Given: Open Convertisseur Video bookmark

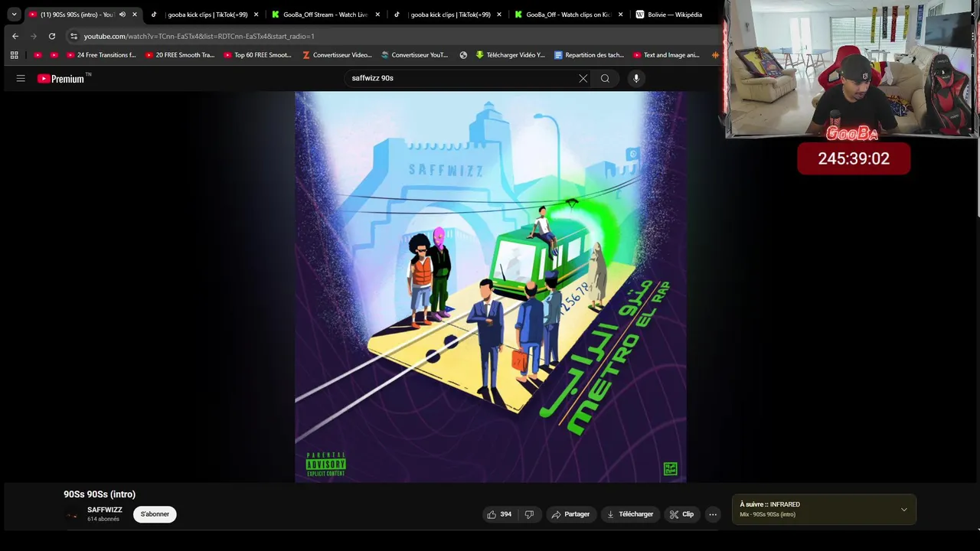Looking at the screenshot, I should [337, 55].
